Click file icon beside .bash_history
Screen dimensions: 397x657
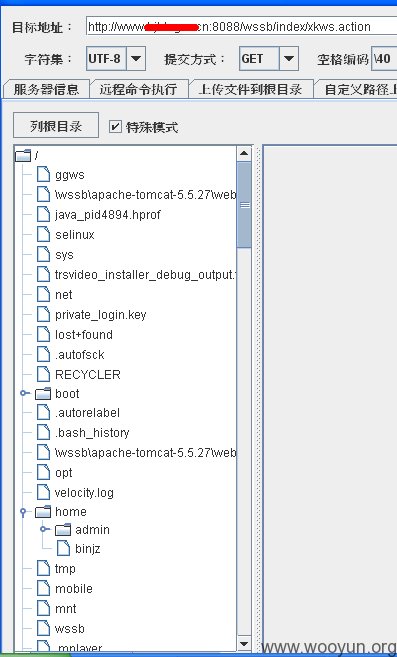tap(43, 432)
